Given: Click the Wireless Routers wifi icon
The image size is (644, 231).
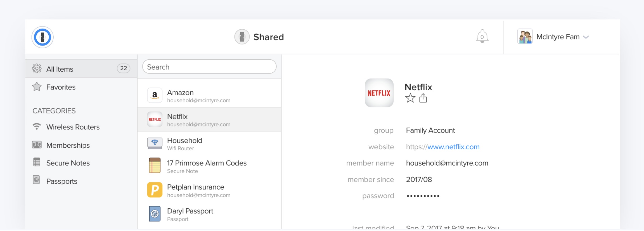Looking at the screenshot, I should (x=37, y=126).
